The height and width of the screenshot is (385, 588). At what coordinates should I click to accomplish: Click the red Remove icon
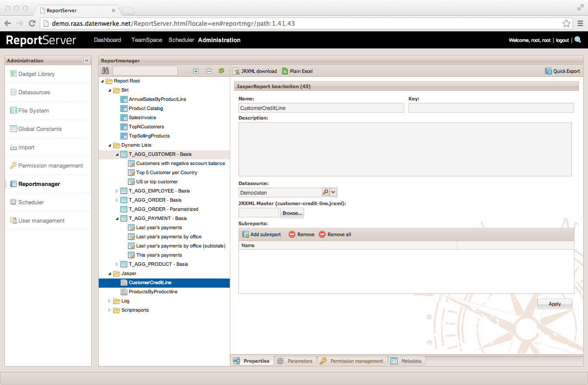click(292, 234)
